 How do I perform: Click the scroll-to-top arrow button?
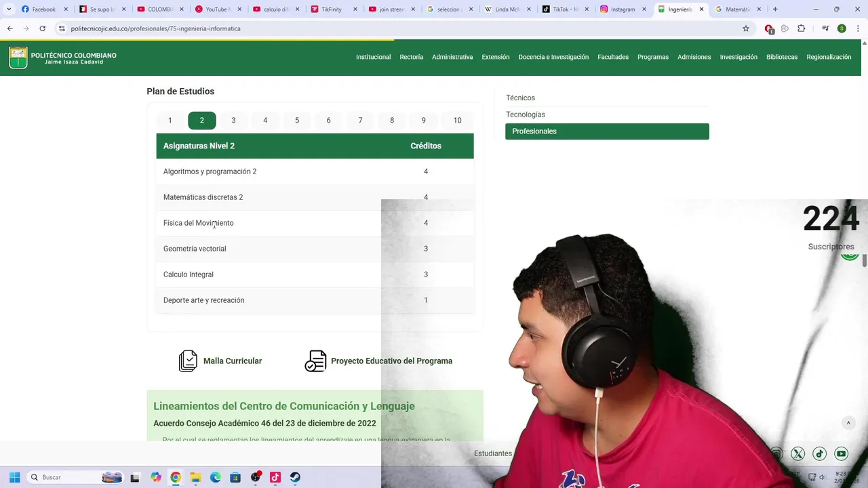[848, 423]
